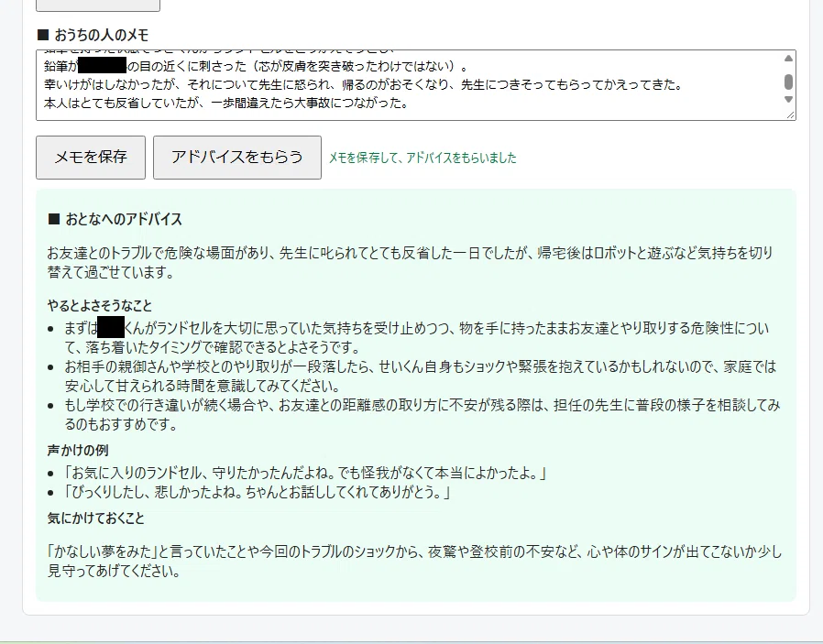Select the subheading 声かけの例
823x644 pixels.
click(78, 451)
